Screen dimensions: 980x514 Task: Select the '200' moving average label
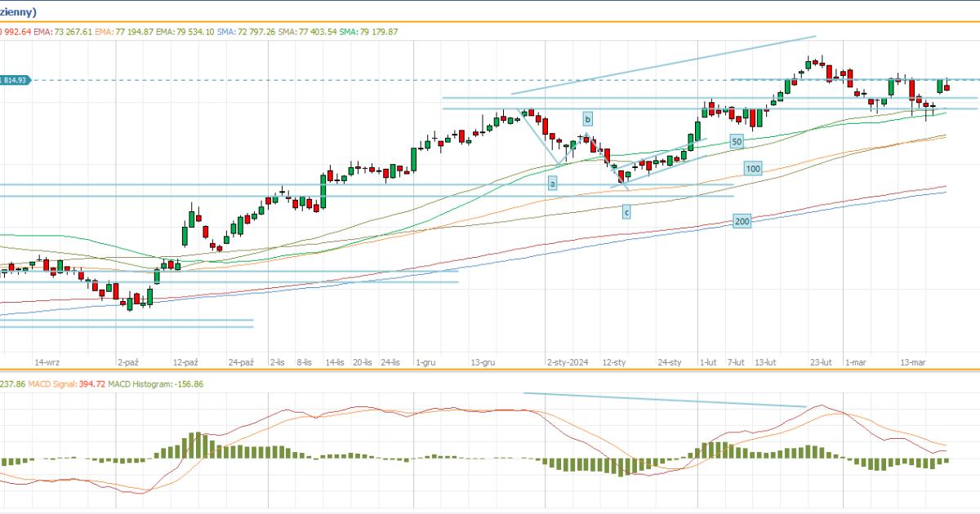click(742, 221)
